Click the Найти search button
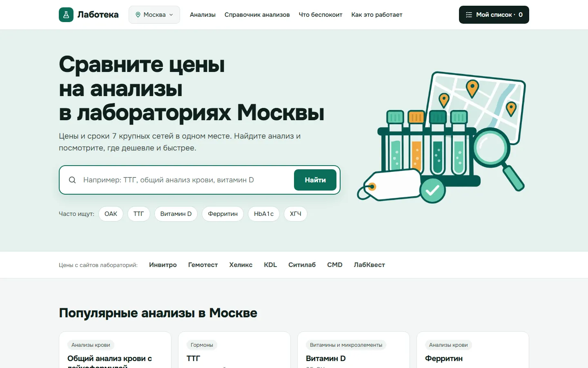The image size is (588, 368). click(315, 180)
